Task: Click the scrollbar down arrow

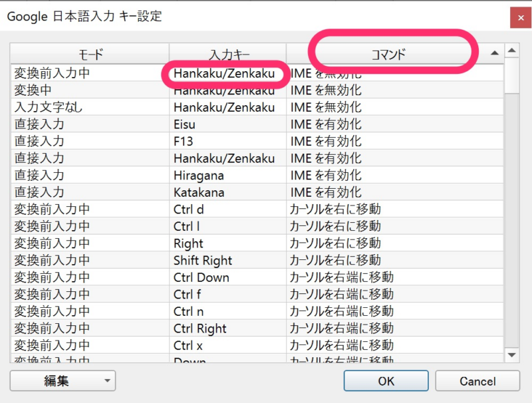Action: pos(511,355)
